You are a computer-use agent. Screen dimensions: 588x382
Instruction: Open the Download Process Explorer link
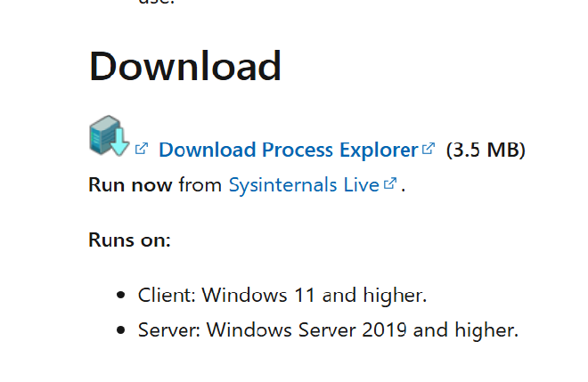[x=289, y=150]
